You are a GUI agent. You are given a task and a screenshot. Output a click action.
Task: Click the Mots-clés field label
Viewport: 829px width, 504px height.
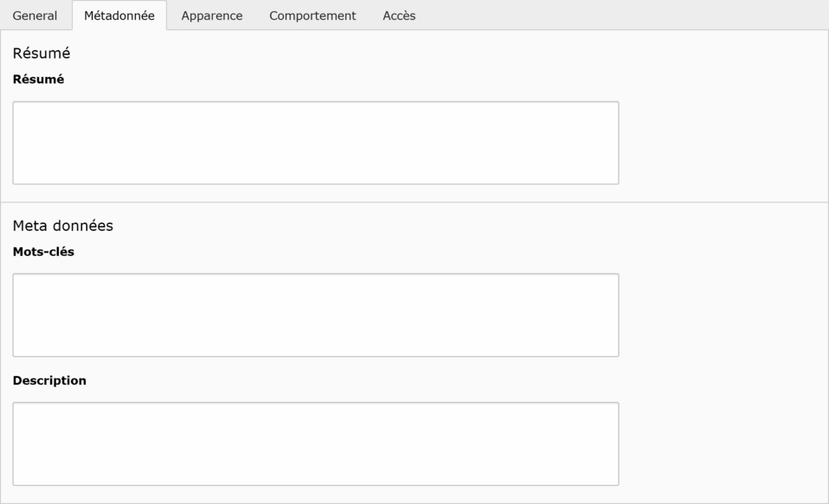coord(43,252)
